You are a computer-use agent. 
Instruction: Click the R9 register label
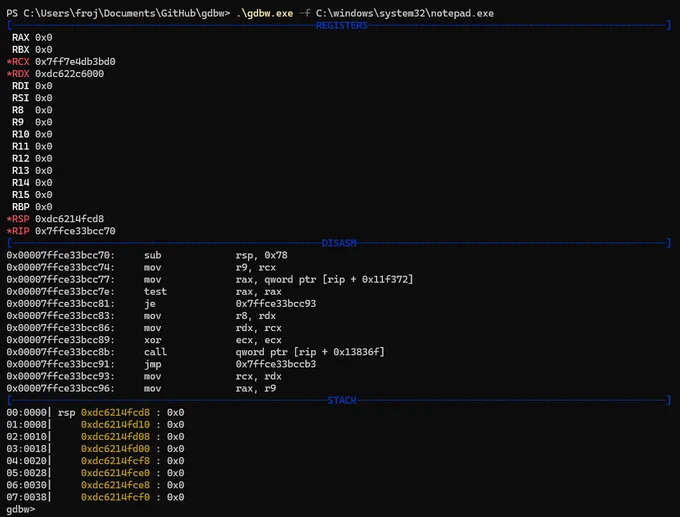pos(18,122)
